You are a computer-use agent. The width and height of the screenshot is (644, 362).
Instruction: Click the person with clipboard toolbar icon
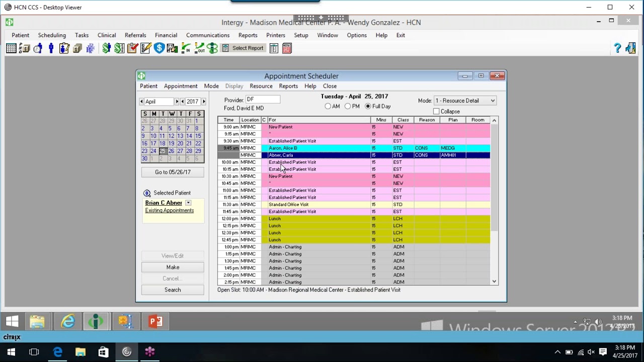point(64,48)
